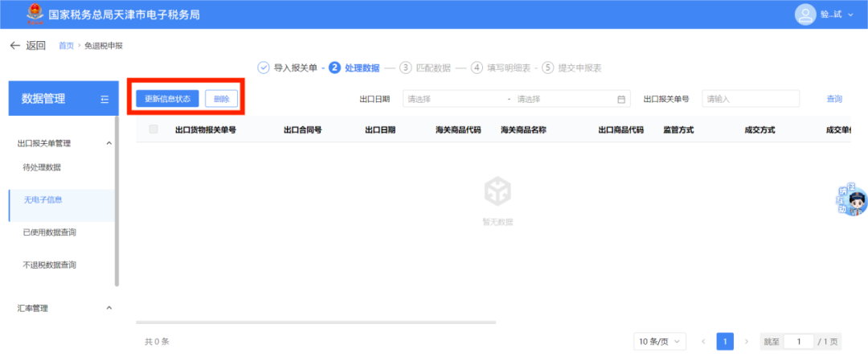
Task: Open the 首页 breadcrumb link
Action: coord(66,46)
